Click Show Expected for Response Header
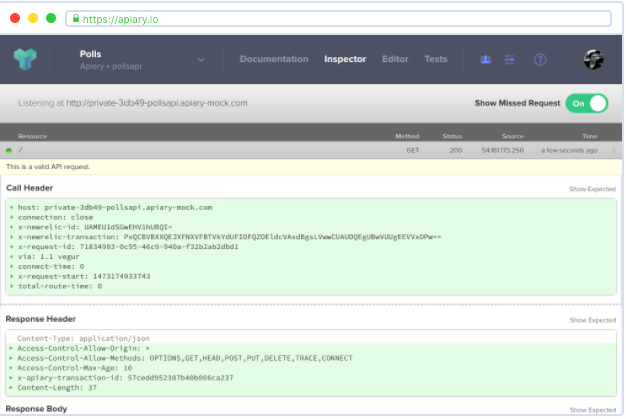The image size is (626, 419). coord(593,320)
